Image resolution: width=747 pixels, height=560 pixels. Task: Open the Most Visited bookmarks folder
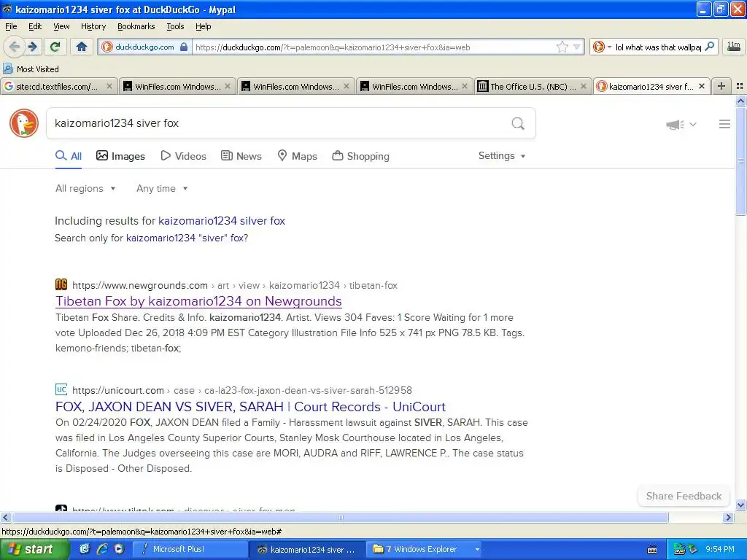tap(31, 69)
